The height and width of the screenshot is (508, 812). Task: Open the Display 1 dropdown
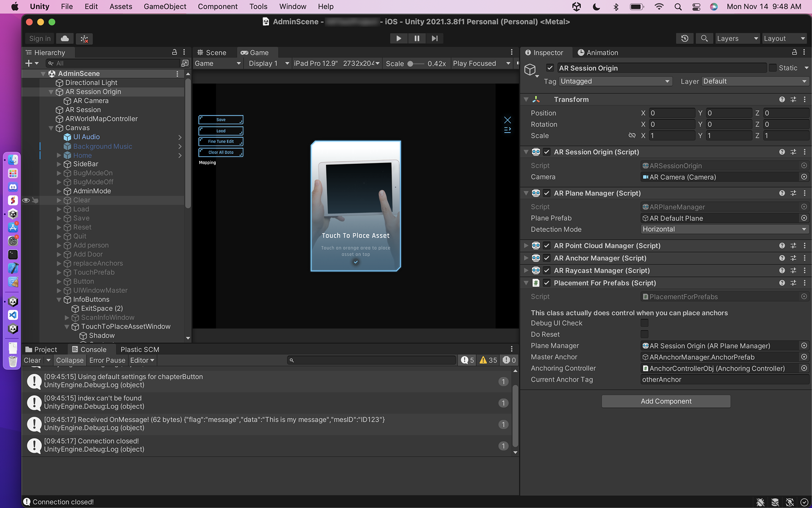click(269, 63)
